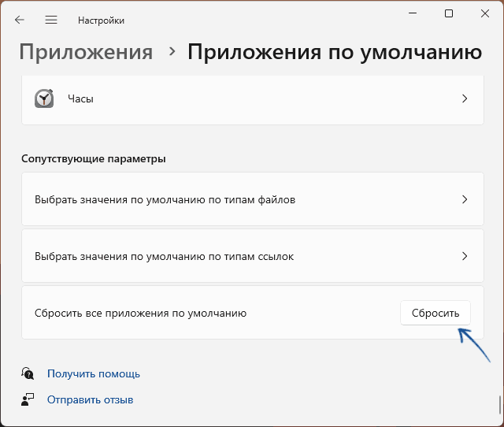Viewport: 504px width, 427px height.
Task: Open the Получить помощь link
Action: [94, 373]
